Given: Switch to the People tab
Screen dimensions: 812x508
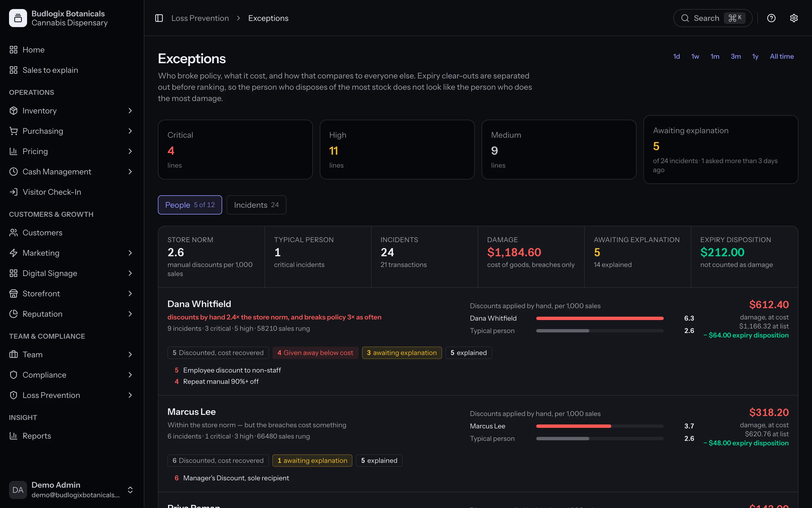Looking at the screenshot, I should point(190,205).
